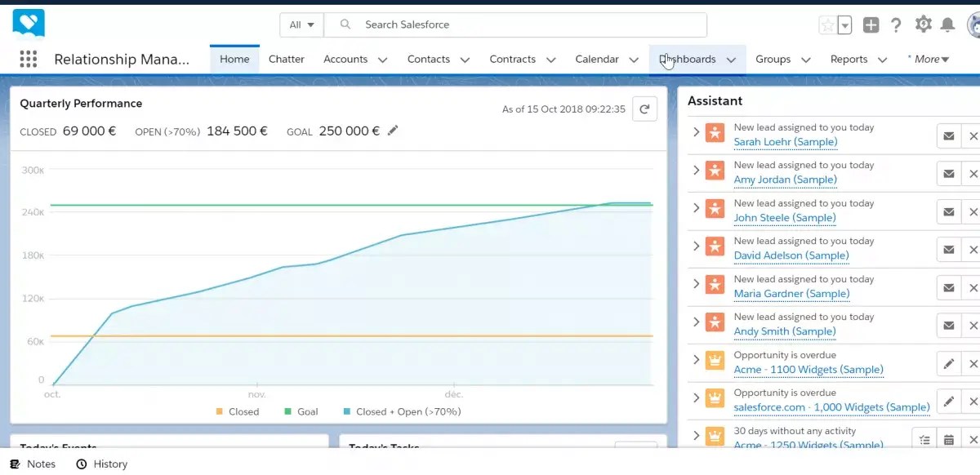
Task: Open the Contracts tab
Action: tap(513, 59)
